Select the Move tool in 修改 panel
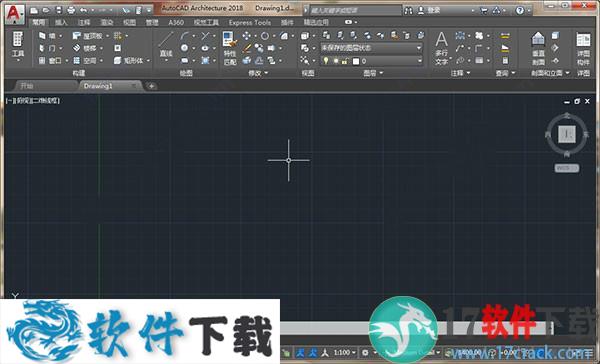Screen dimensions: 600x364 coord(246,36)
